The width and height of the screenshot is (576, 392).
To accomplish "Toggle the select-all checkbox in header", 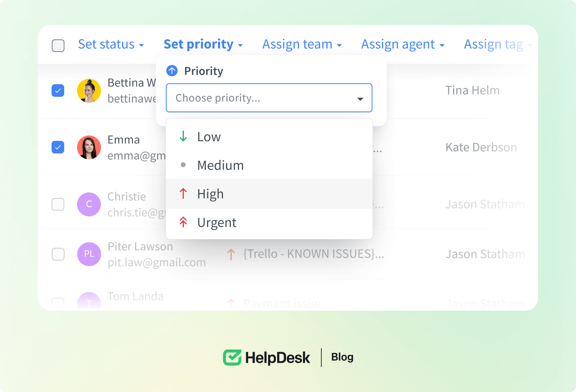I will tap(58, 45).
